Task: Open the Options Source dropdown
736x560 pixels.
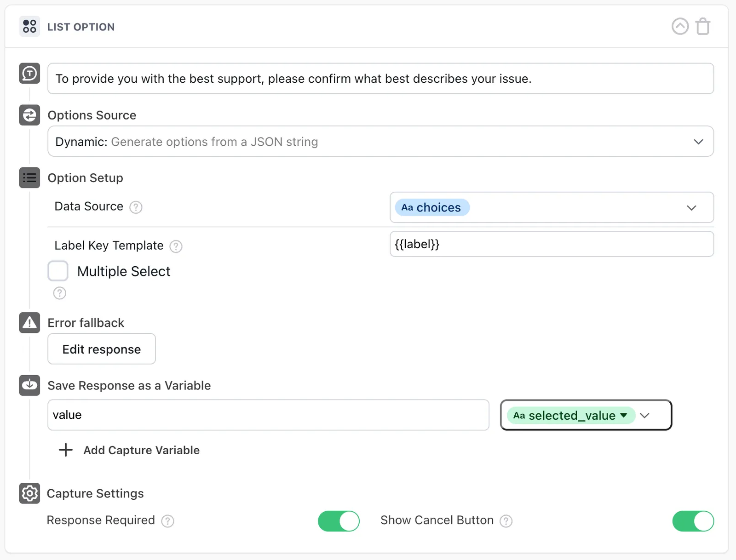Action: pos(380,141)
